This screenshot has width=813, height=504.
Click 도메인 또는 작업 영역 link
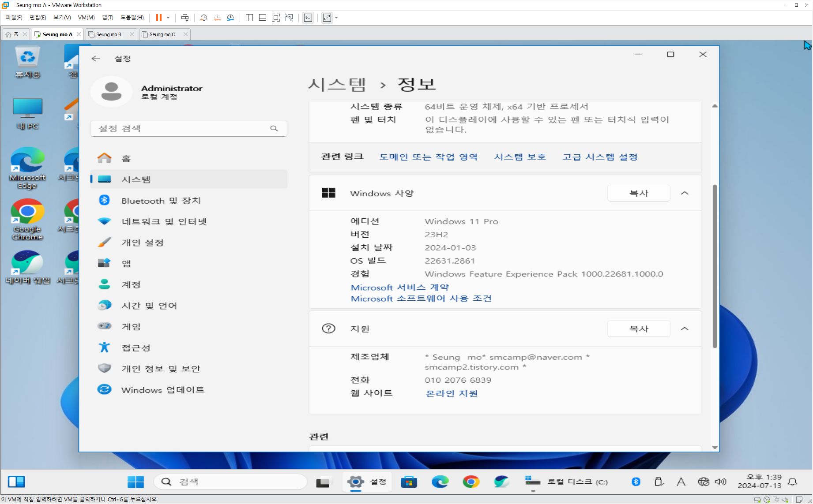pyautogui.click(x=428, y=157)
